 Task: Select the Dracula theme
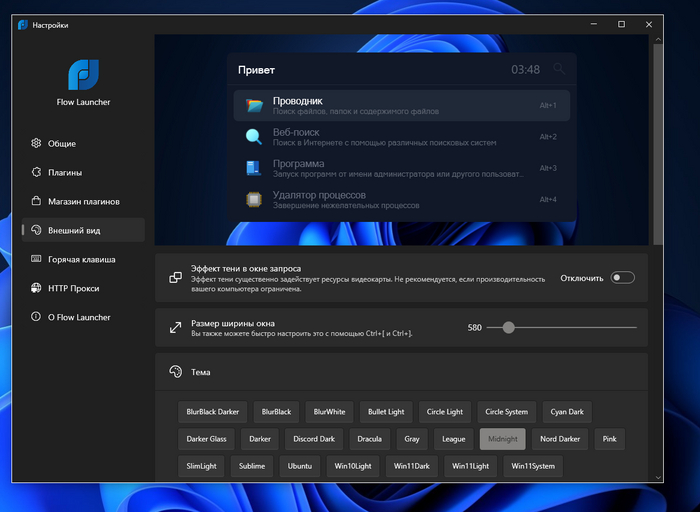369,438
